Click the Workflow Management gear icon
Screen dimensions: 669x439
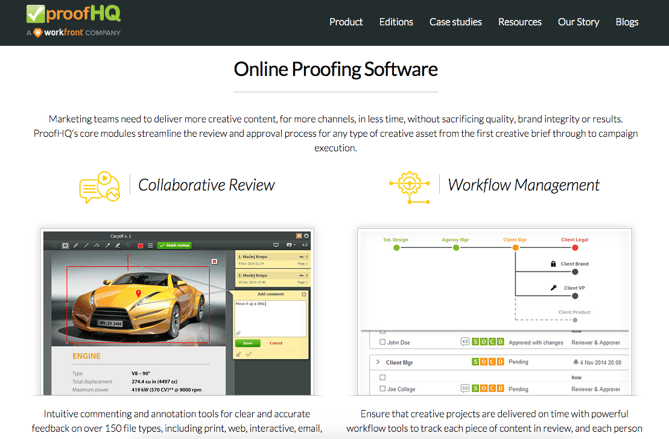409,187
